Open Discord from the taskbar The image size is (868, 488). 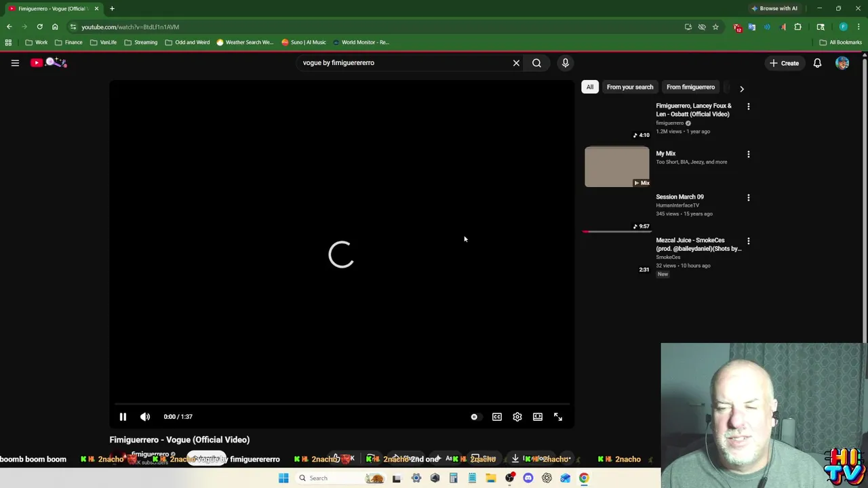(x=528, y=478)
